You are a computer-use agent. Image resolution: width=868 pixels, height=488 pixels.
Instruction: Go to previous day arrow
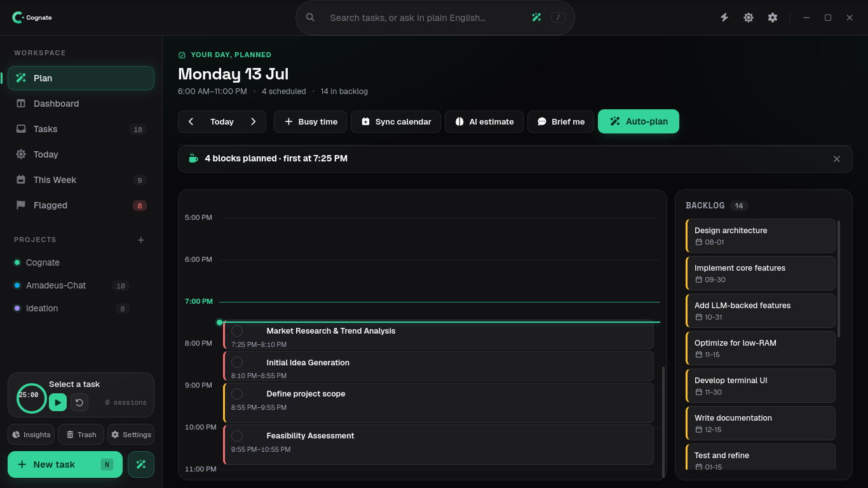(191, 121)
